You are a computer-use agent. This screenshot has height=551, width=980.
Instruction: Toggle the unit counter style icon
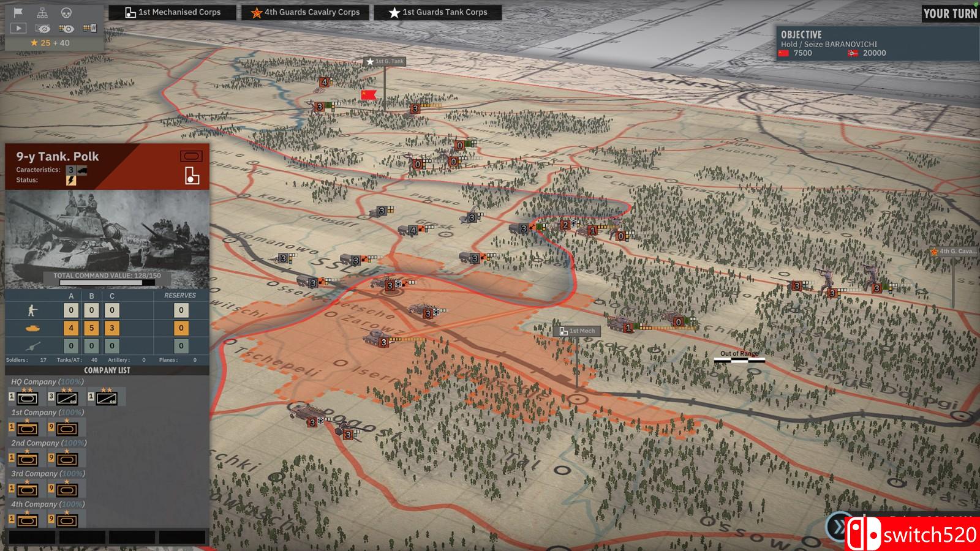click(x=89, y=28)
